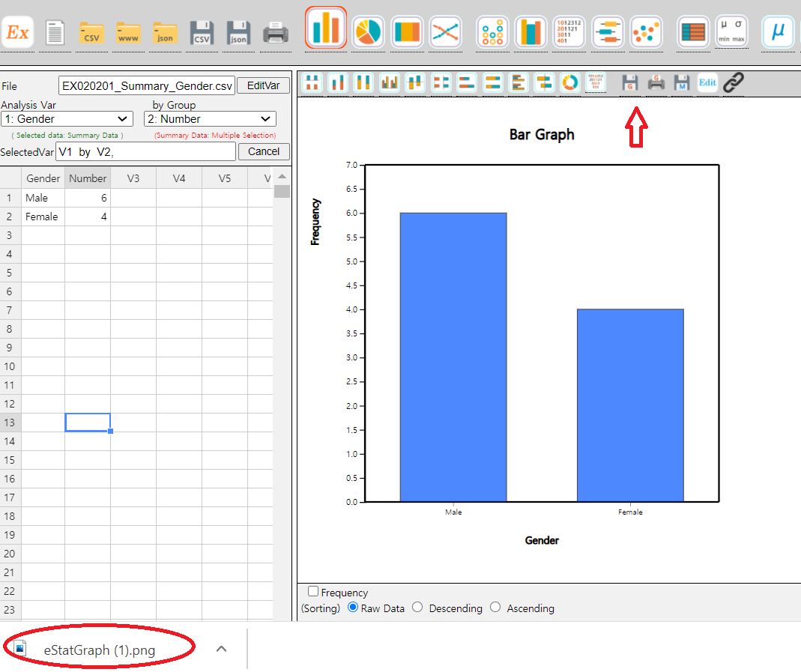Select the Female cell

(43, 217)
